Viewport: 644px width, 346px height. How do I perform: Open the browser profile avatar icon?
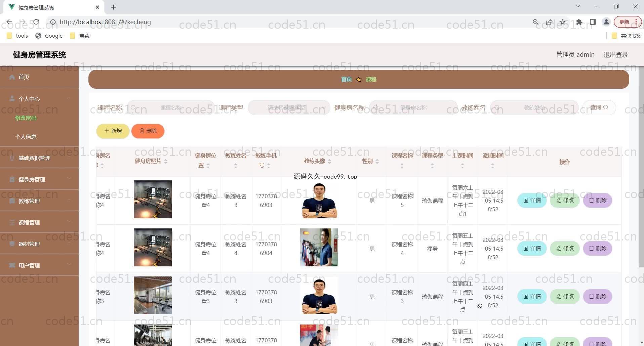606,22
